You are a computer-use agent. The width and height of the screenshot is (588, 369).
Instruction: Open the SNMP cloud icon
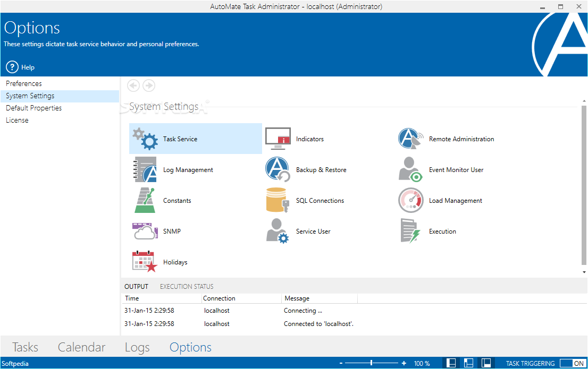pos(145,231)
